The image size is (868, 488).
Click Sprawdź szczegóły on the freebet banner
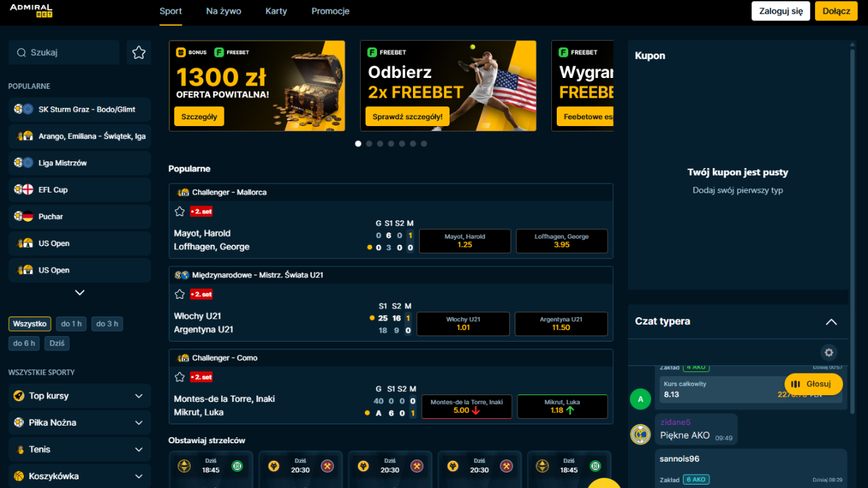tap(408, 117)
